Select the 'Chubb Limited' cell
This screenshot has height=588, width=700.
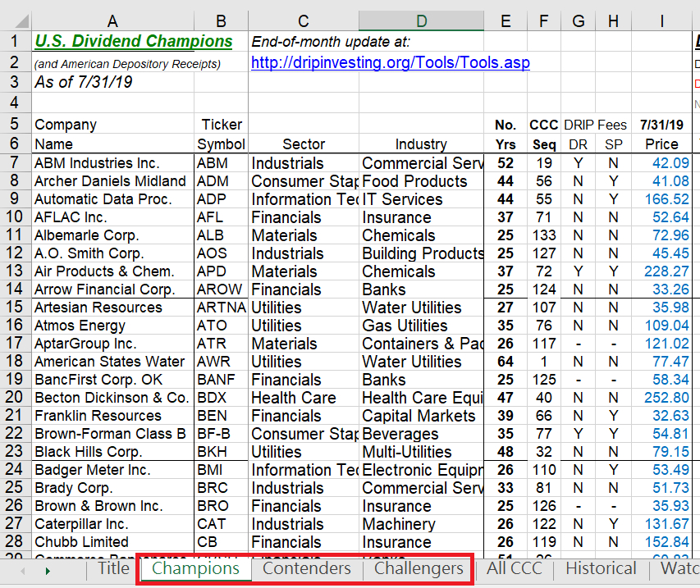pos(113,542)
